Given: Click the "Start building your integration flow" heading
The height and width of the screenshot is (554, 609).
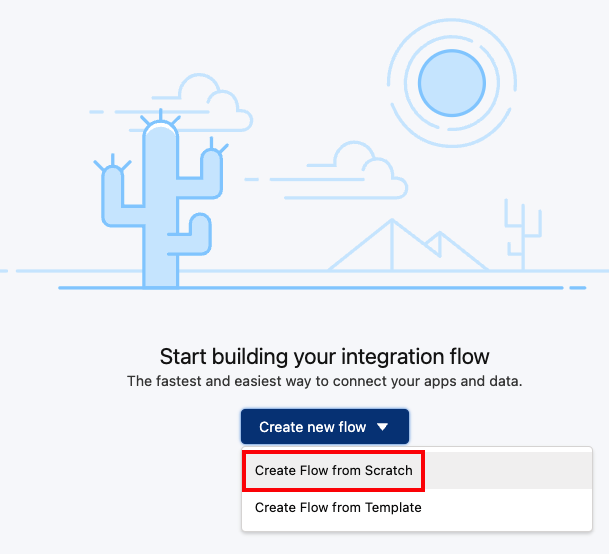Looking at the screenshot, I should (x=325, y=356).
